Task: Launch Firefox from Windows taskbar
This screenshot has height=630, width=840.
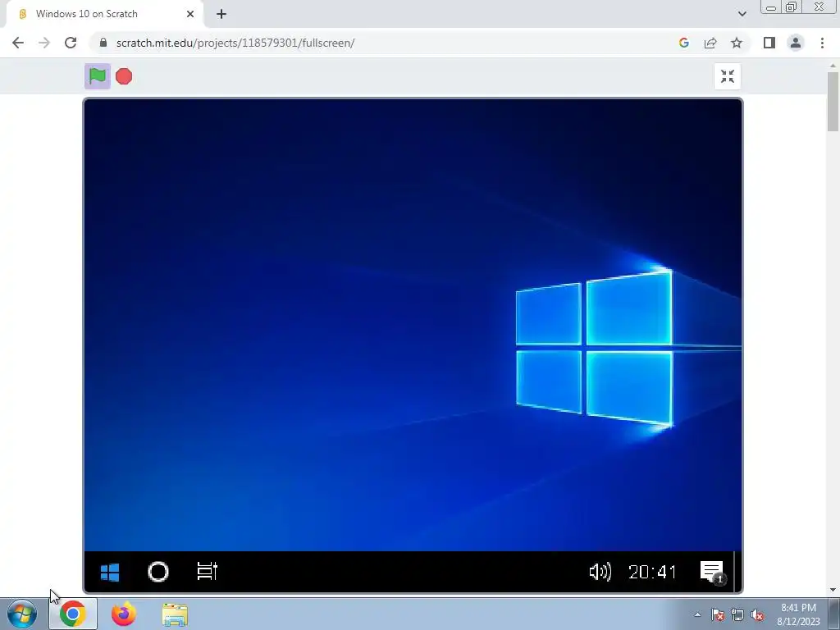Action: click(x=124, y=614)
